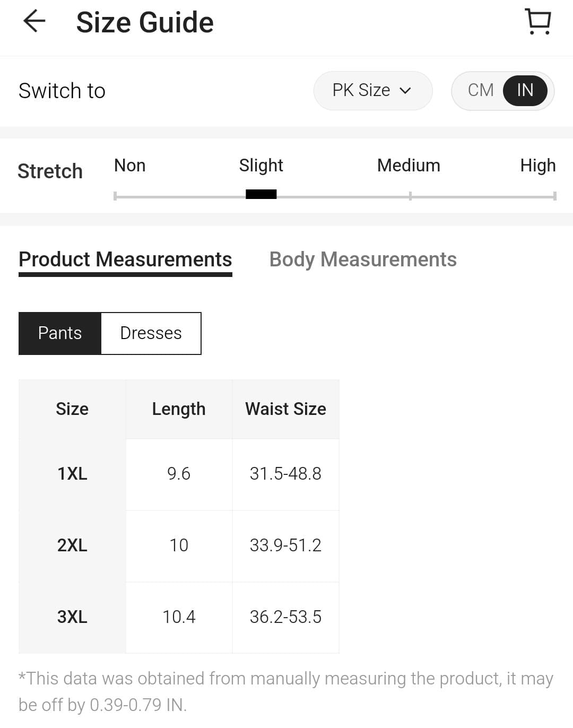Show the Dresses size chart

[151, 333]
